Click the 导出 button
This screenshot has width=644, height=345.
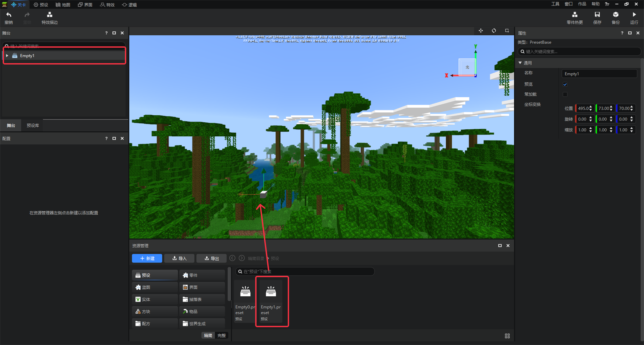212,258
